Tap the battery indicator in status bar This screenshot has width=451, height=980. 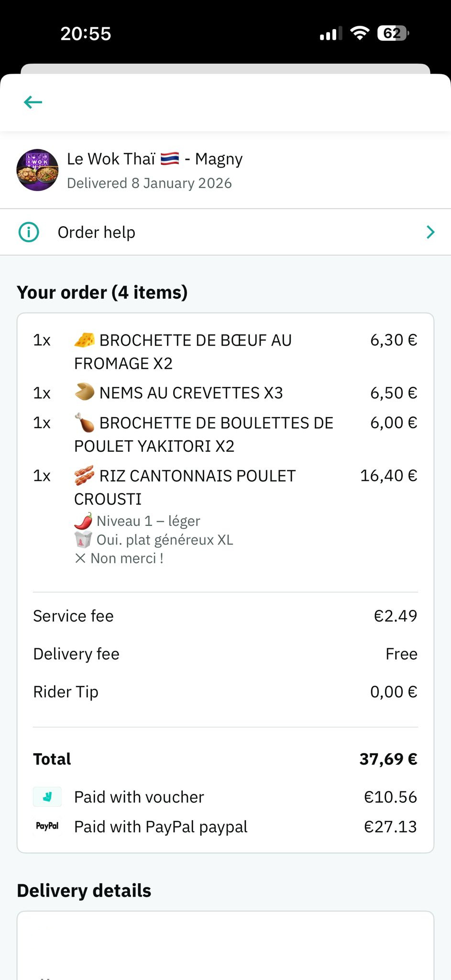(x=393, y=33)
